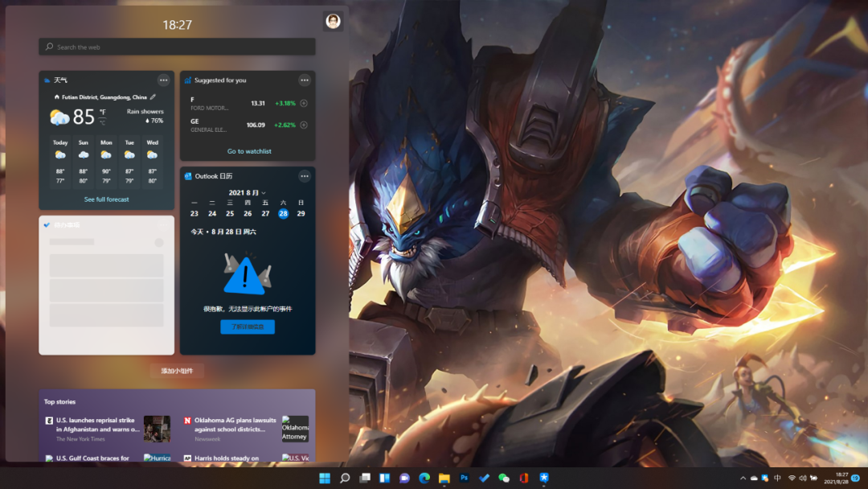The height and width of the screenshot is (489, 868).
Task: Expand the 2021 8月 month dropdown
Action: [248, 193]
